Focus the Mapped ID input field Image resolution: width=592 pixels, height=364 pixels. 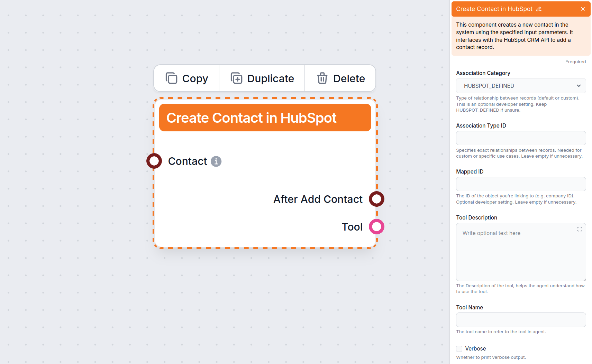521,184
